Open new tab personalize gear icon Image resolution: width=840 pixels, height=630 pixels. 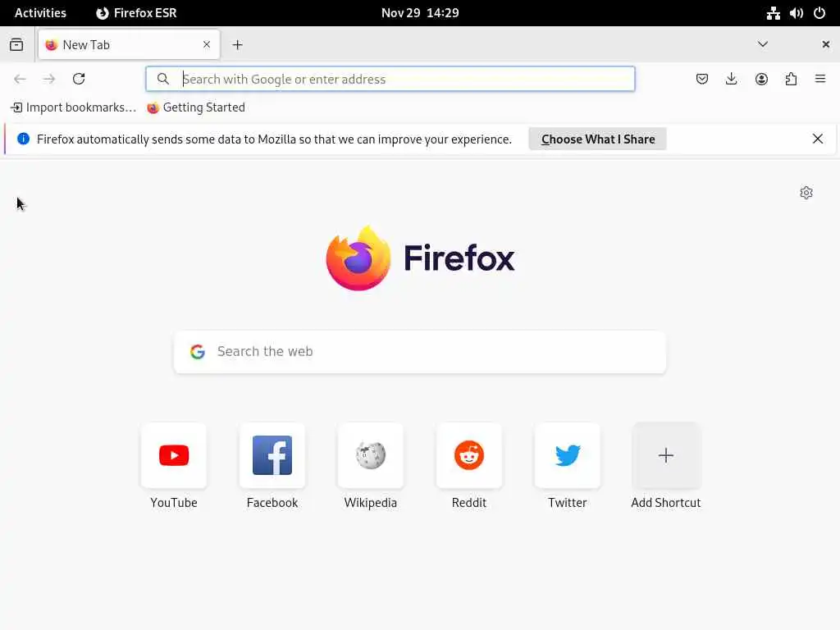coord(806,193)
